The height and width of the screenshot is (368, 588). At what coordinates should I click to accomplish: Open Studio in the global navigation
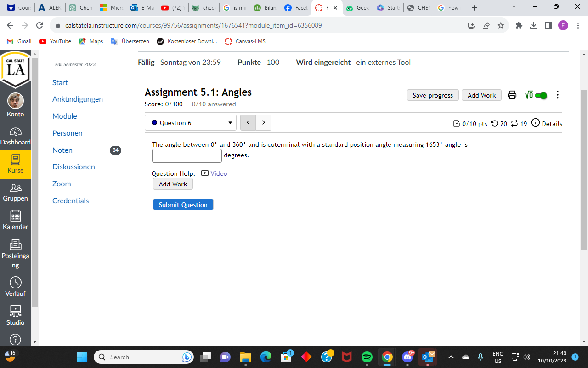coord(15,316)
